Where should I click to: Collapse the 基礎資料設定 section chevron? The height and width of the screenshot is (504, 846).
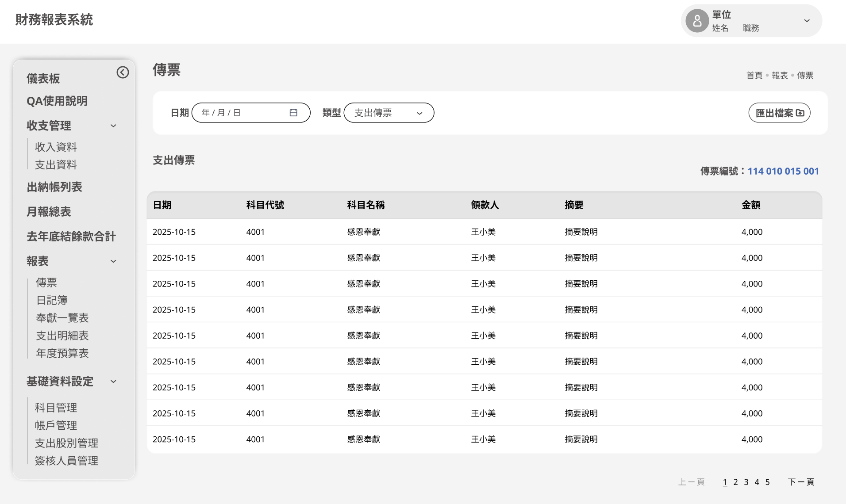113,382
